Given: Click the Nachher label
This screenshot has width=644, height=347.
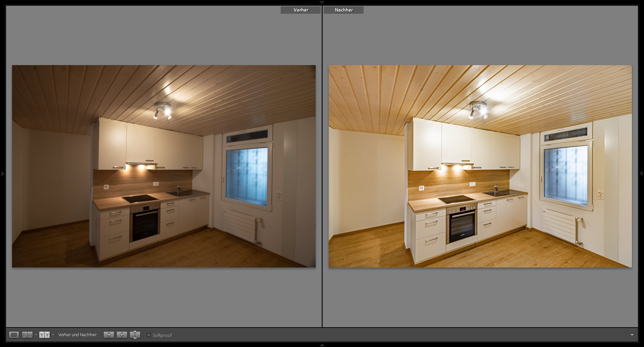Looking at the screenshot, I should click(344, 10).
